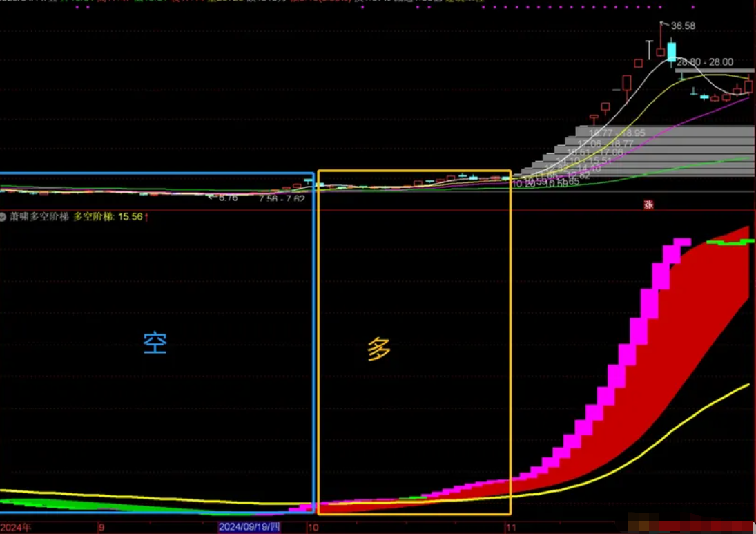Click the 2024年 label on the time axis
Viewport: 756px width, 534px height.
click(x=15, y=527)
